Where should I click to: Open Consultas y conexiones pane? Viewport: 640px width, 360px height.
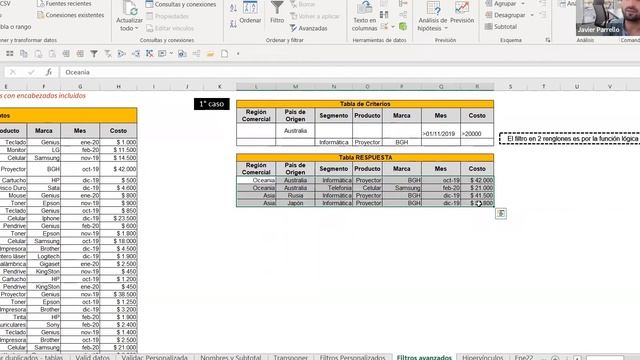(181, 4)
